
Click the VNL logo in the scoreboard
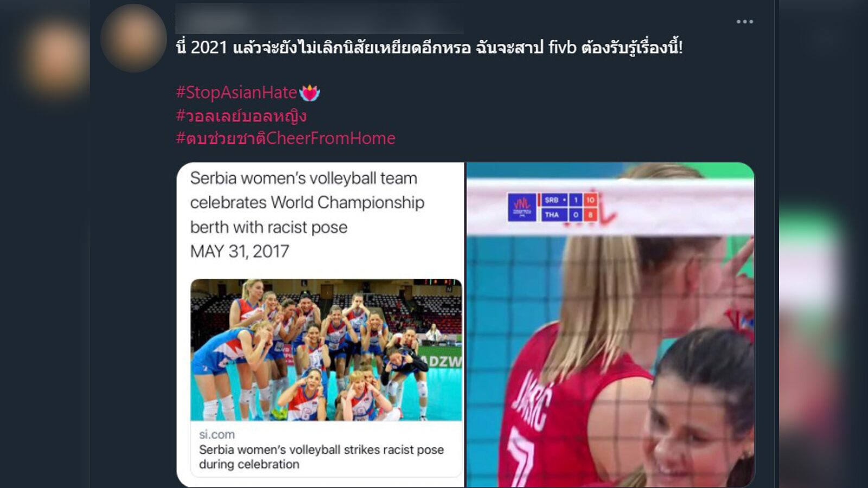[x=522, y=207]
